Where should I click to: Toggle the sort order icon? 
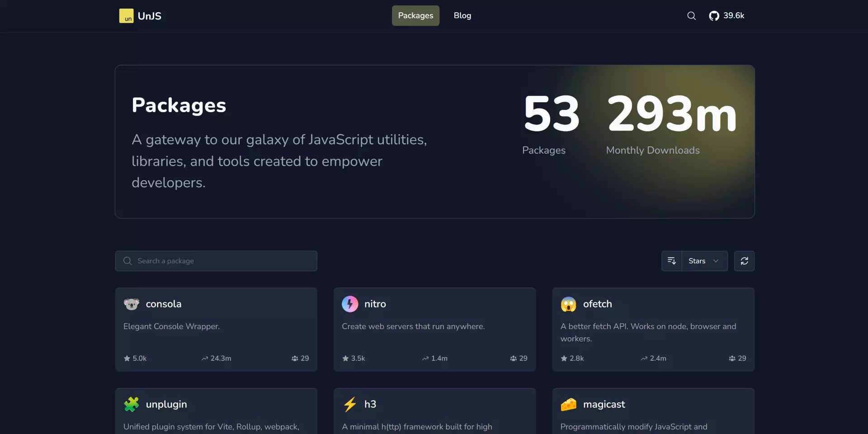click(672, 261)
